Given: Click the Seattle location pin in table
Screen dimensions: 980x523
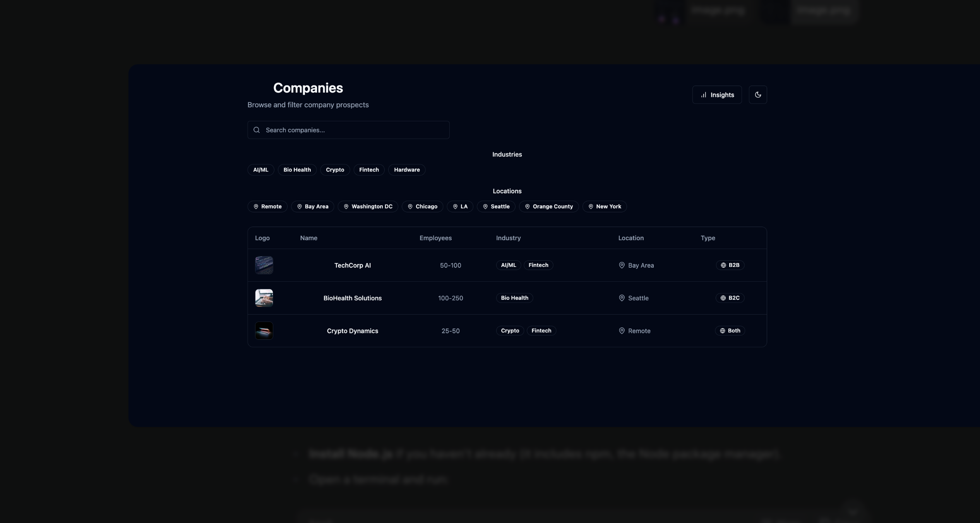Looking at the screenshot, I should (622, 298).
